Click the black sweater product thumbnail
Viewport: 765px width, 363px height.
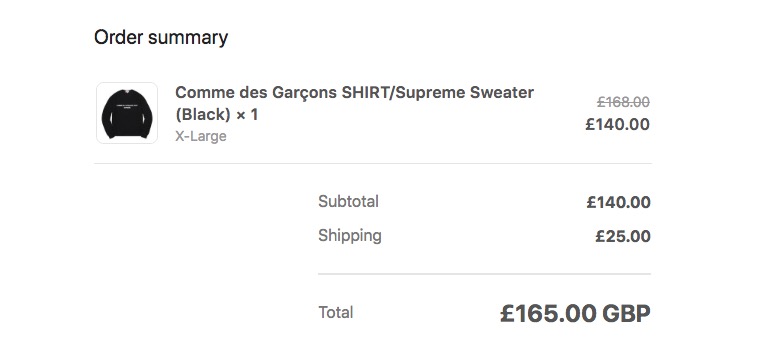tap(127, 113)
